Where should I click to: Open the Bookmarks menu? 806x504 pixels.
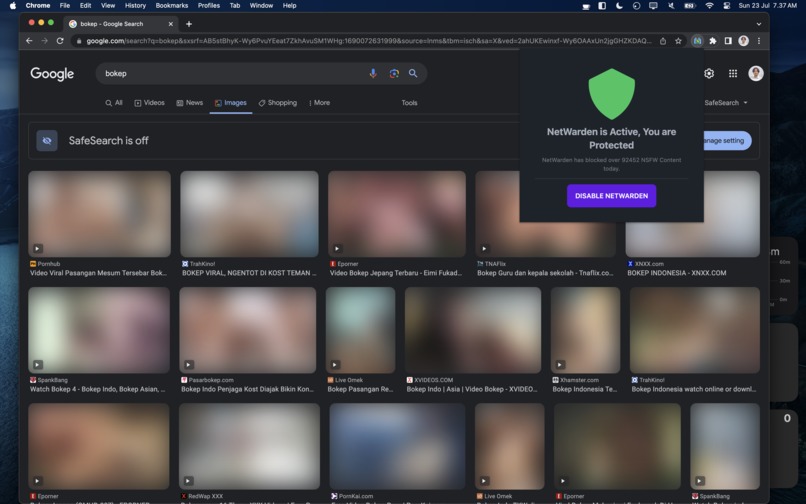point(172,6)
